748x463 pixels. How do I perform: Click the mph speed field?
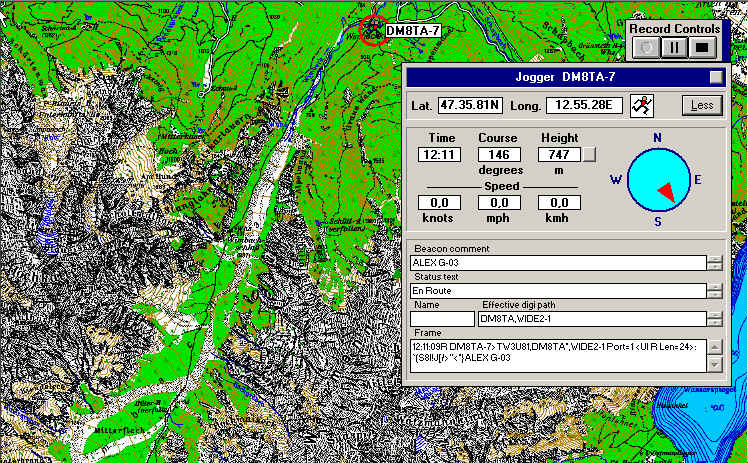point(499,203)
